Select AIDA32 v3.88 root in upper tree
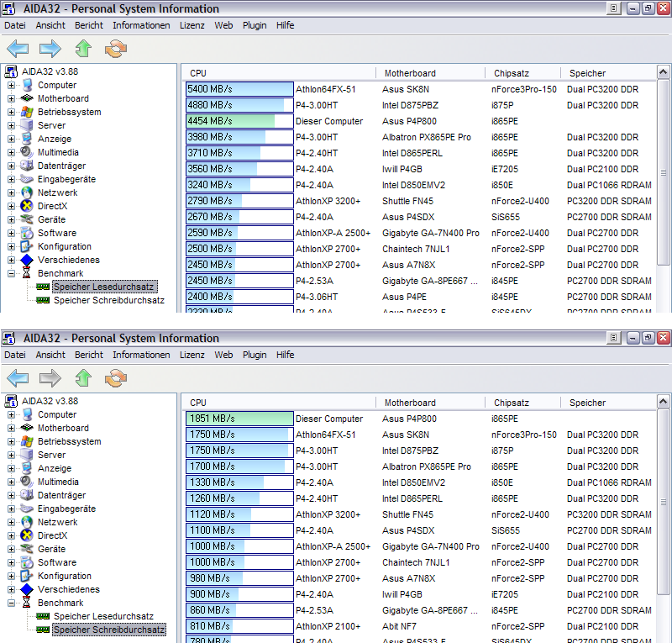The image size is (672, 643). [x=50, y=71]
